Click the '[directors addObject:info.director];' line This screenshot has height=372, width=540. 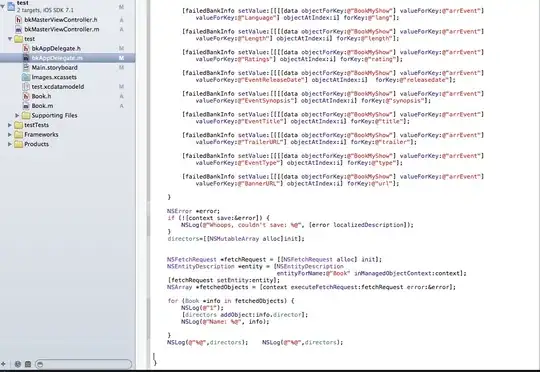pyautogui.click(x=244, y=315)
